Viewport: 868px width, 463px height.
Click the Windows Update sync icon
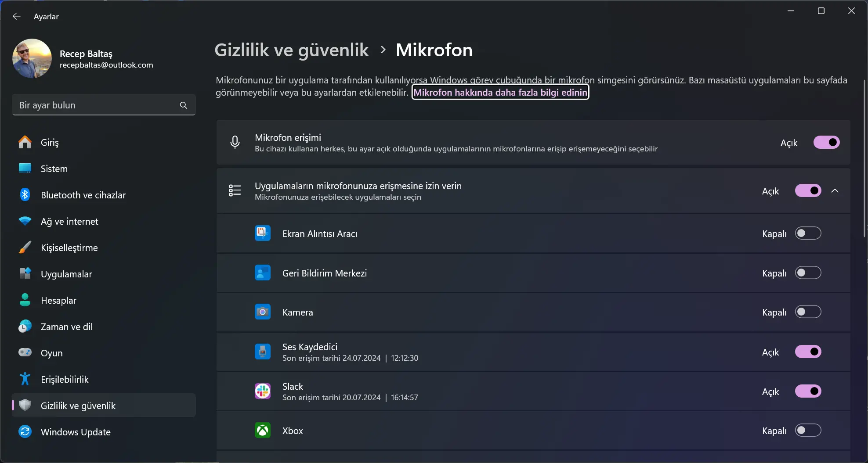click(25, 432)
